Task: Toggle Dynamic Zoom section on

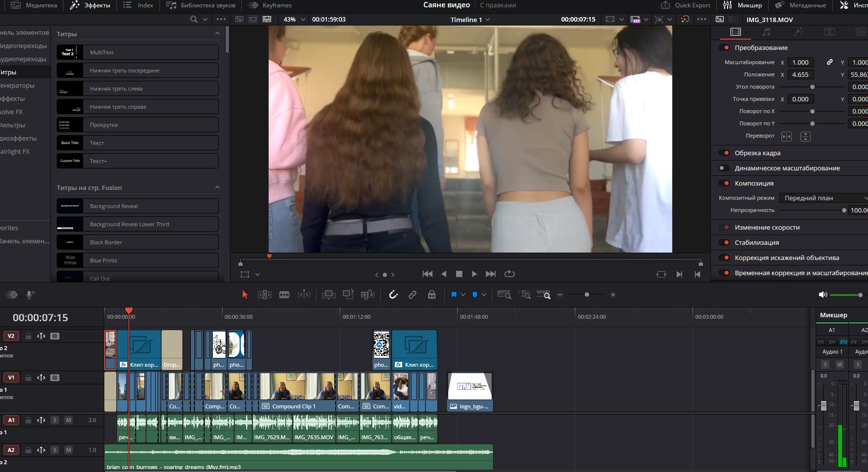Action: pyautogui.click(x=724, y=168)
